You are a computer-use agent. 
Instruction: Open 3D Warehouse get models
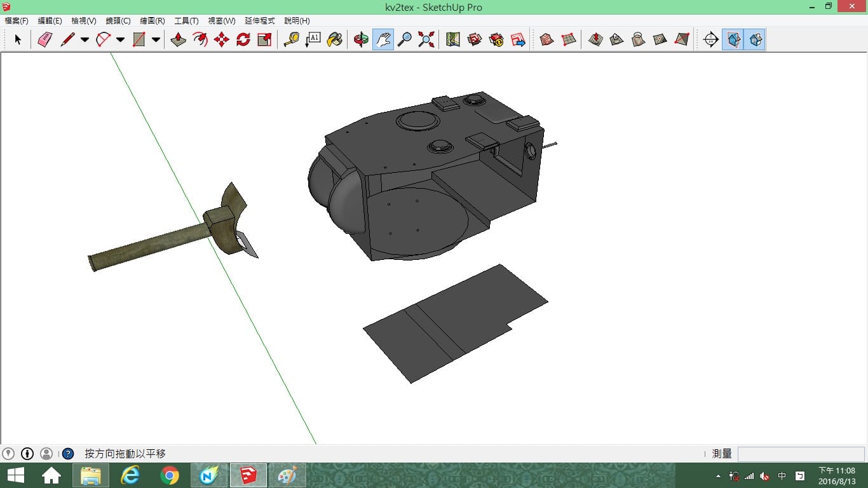click(x=475, y=39)
